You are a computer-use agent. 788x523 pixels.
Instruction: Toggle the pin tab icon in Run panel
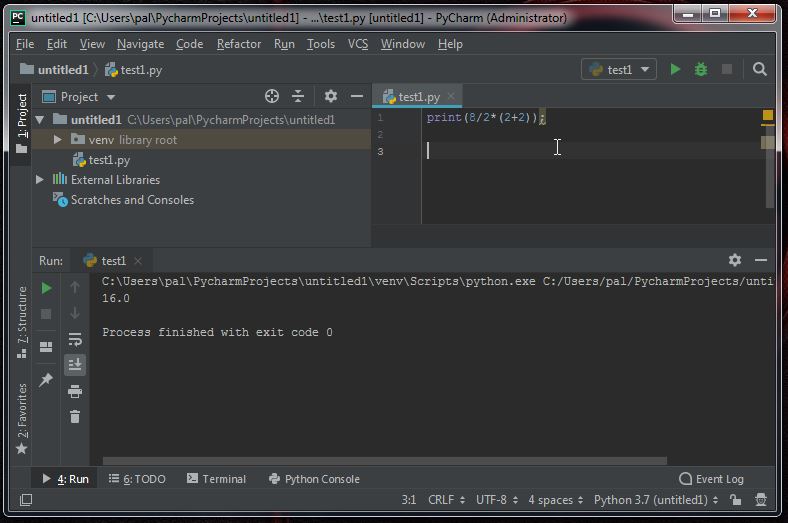coord(46,379)
